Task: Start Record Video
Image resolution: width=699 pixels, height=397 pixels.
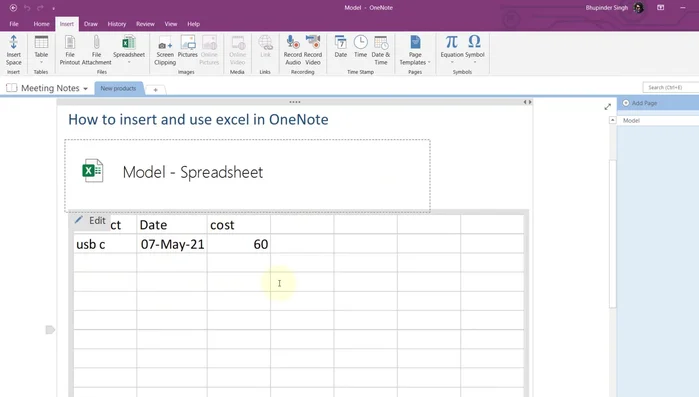Action: (x=313, y=50)
